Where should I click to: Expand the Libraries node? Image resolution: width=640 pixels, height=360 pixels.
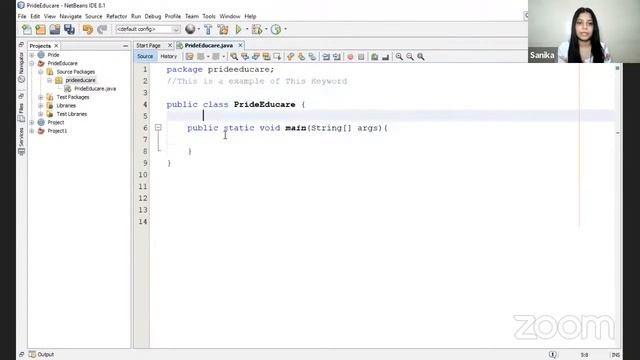click(x=40, y=105)
